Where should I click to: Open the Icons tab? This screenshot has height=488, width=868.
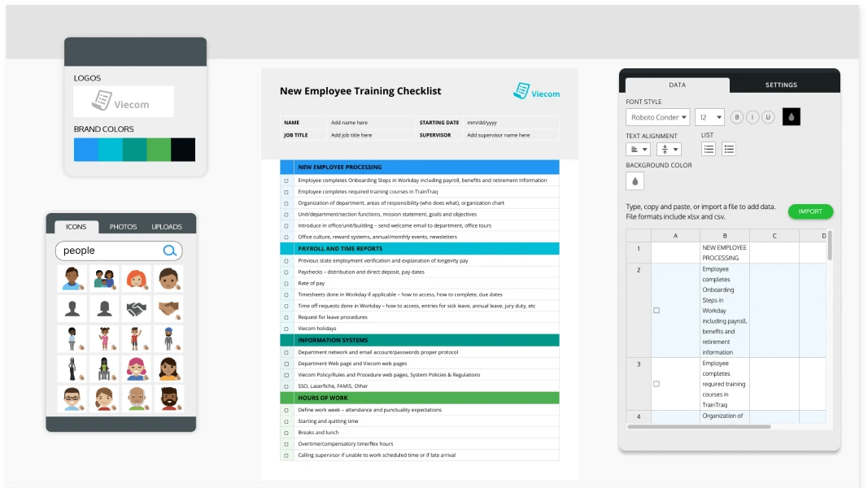click(x=76, y=227)
